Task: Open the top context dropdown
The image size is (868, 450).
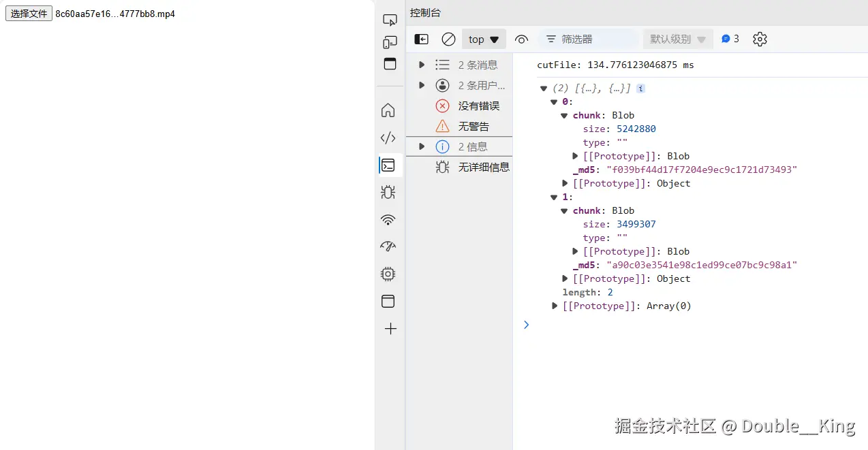Action: pyautogui.click(x=484, y=39)
